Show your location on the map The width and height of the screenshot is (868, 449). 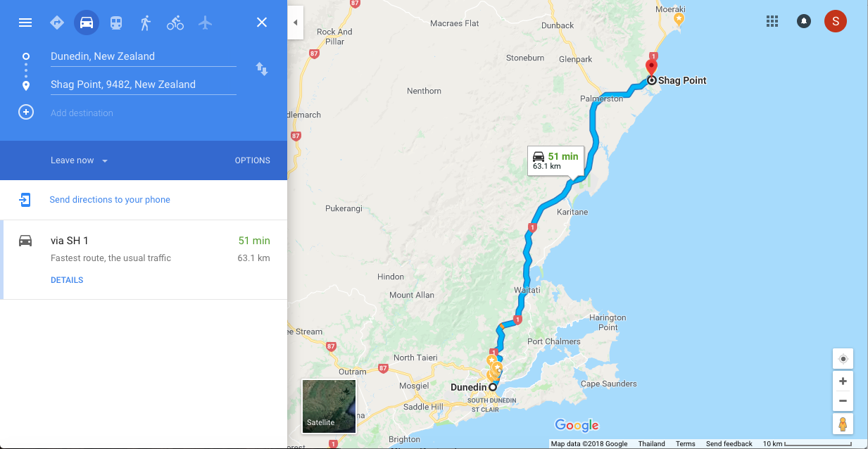click(x=843, y=359)
